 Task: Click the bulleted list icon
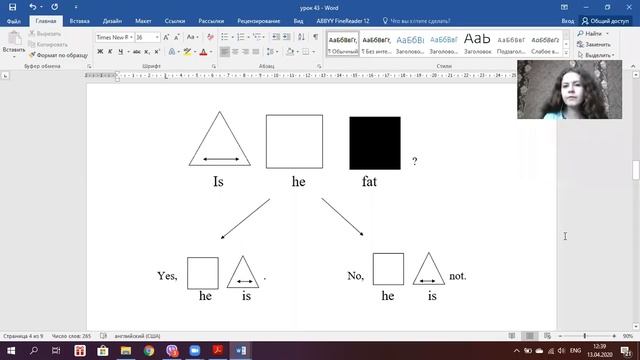click(x=224, y=37)
